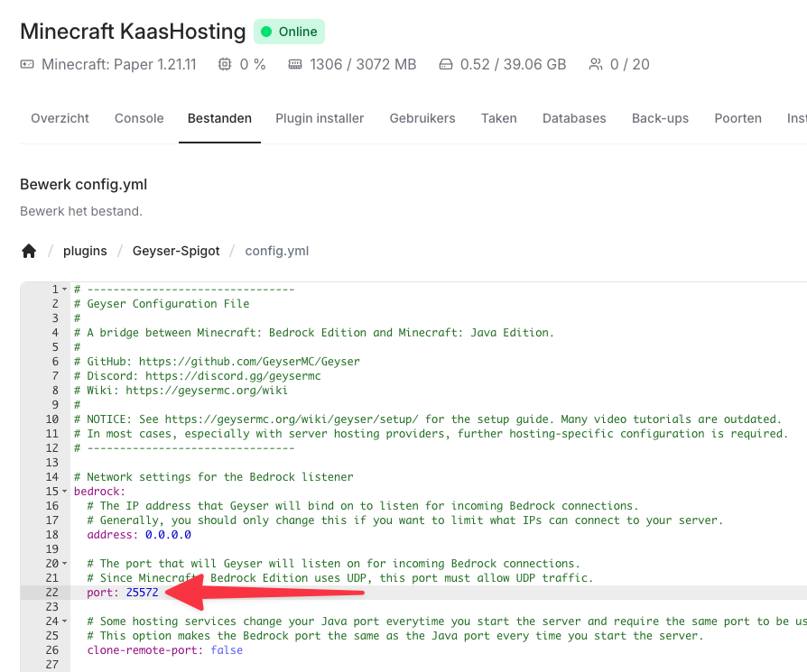Screen dimensions: 807x672
Task: Click the players count icon
Action: click(x=595, y=64)
